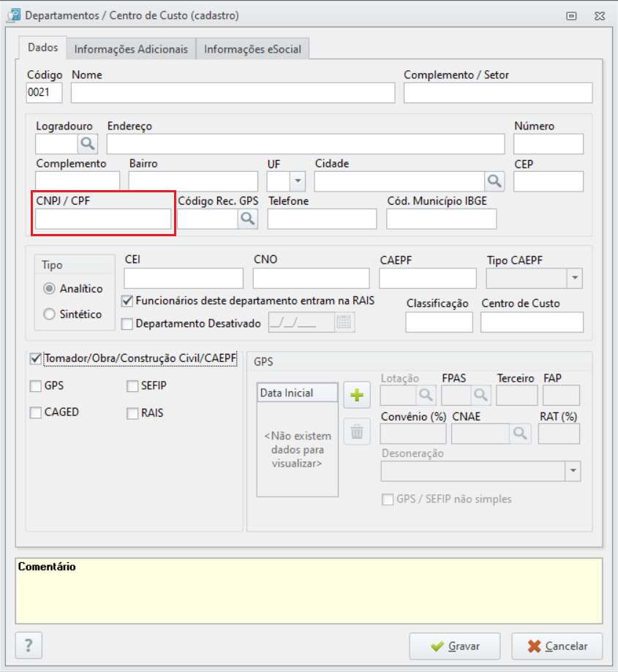Click the CAEPF input field
Screen dimensions: 618x672
coord(428,279)
